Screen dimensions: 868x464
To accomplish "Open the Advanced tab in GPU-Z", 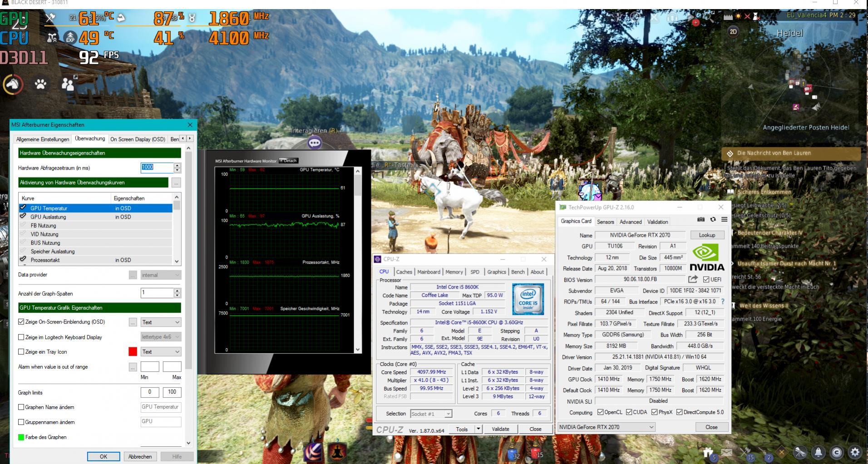I will point(631,222).
